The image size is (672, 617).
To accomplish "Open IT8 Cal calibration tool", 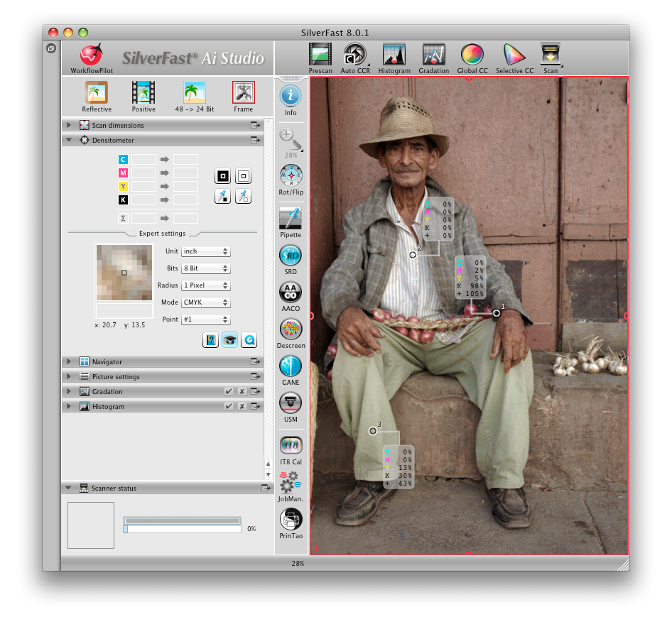I will (291, 446).
